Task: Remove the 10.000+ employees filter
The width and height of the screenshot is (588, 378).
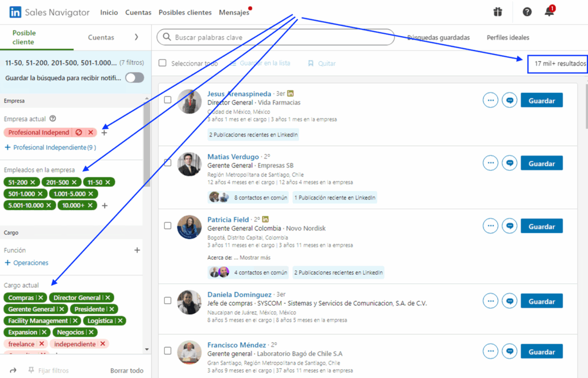Action: click(90, 205)
